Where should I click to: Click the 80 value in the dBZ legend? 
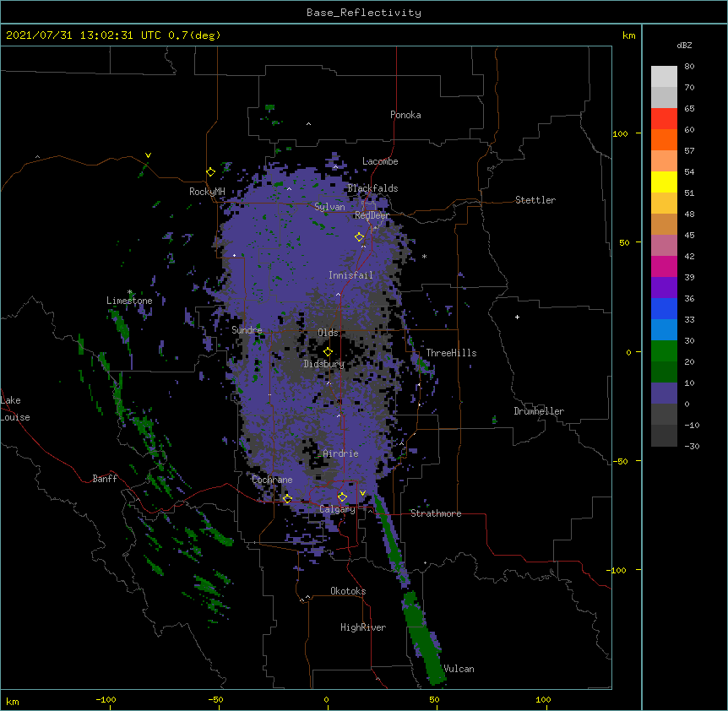pyautogui.click(x=689, y=67)
